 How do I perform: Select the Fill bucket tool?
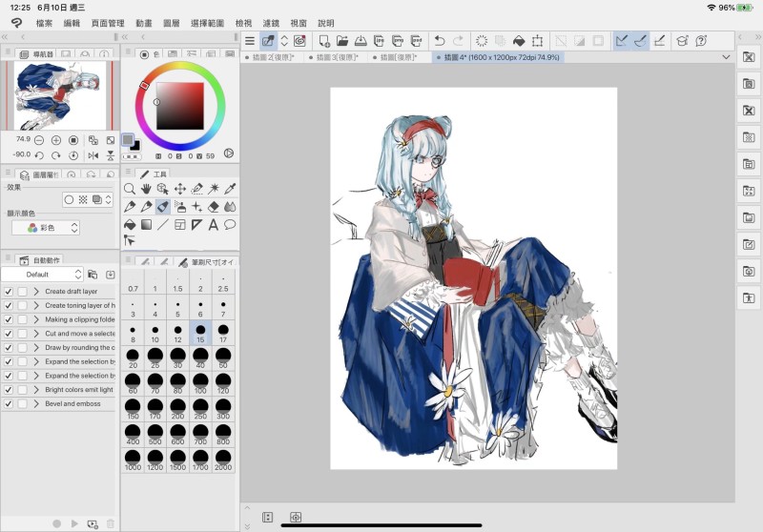point(130,225)
